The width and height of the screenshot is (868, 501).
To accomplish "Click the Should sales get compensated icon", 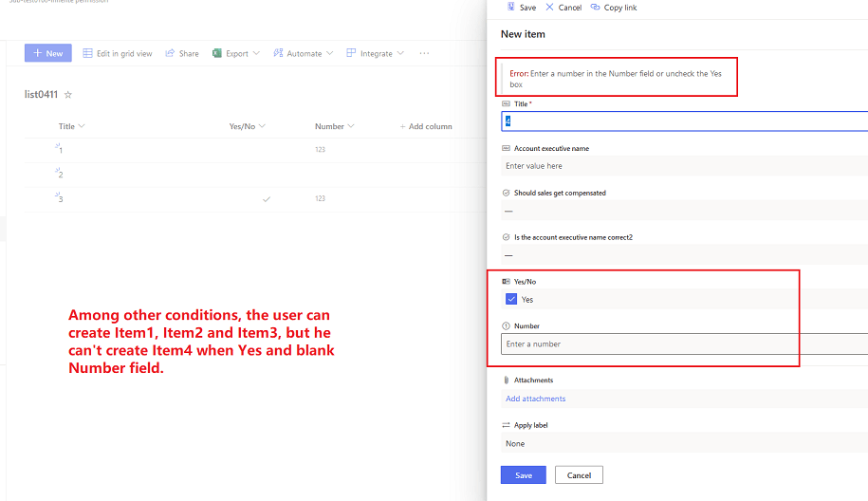I will pos(506,193).
